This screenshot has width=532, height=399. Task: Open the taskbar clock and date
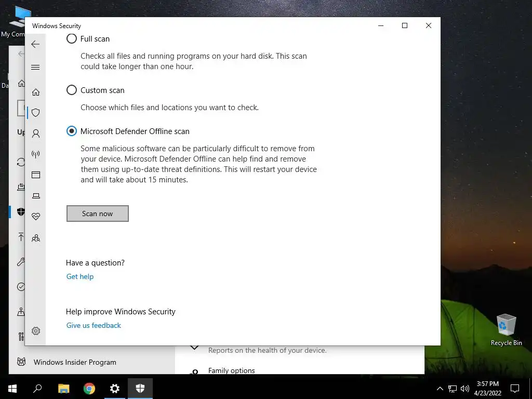487,389
